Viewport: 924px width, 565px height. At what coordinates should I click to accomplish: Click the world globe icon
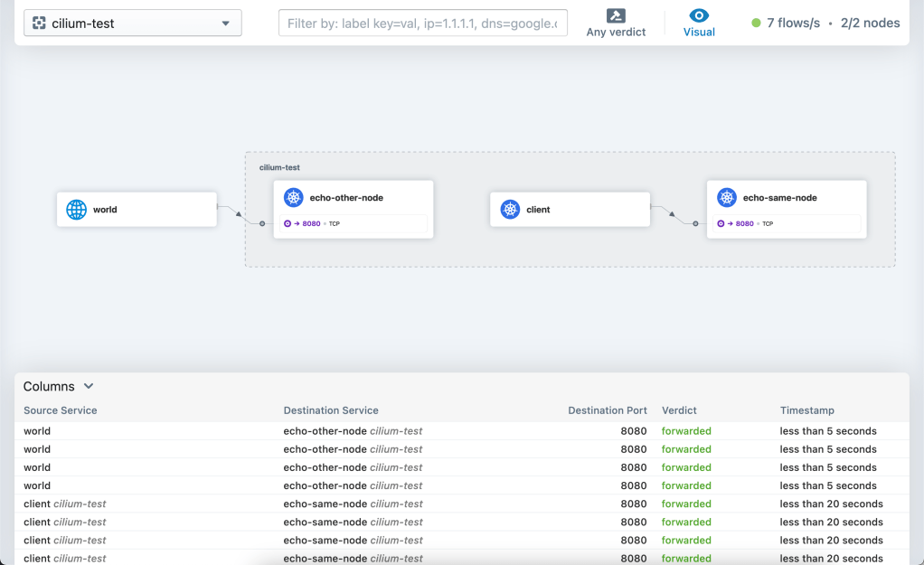pos(77,210)
